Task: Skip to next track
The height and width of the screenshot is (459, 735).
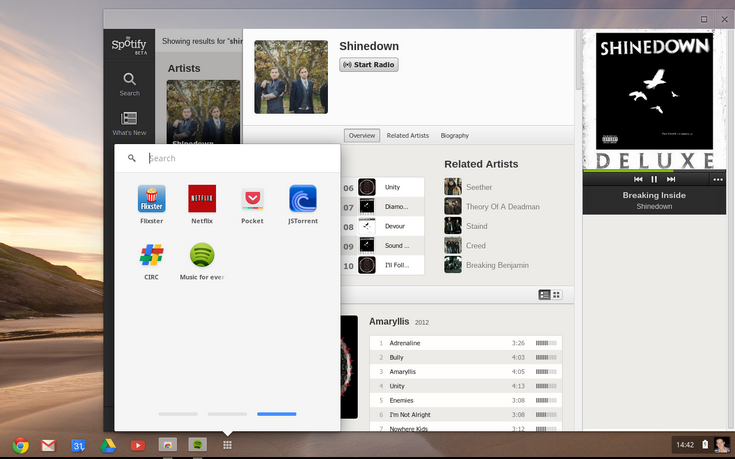Action: 671,179
